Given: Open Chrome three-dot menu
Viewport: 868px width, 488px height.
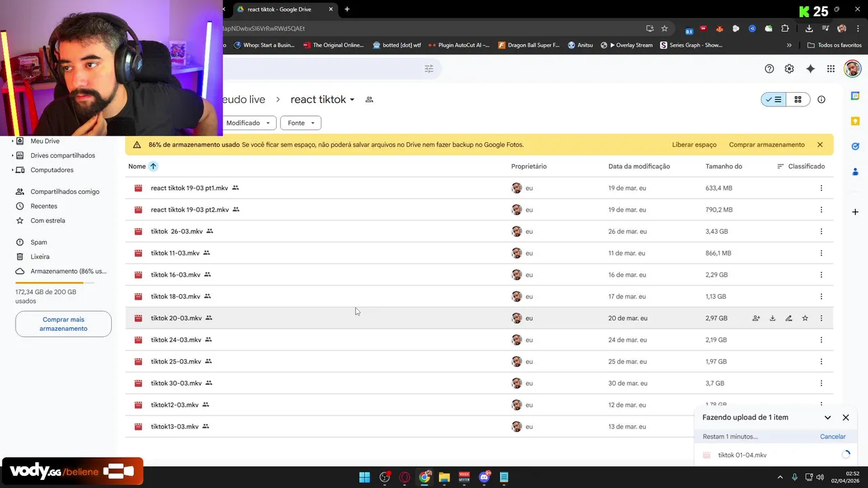Looking at the screenshot, I should pyautogui.click(x=858, y=28).
